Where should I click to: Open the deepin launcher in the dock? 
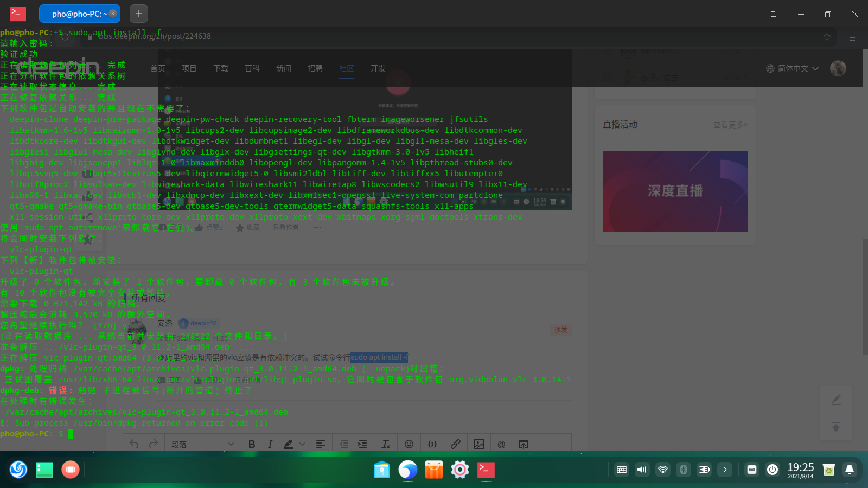[x=18, y=469]
